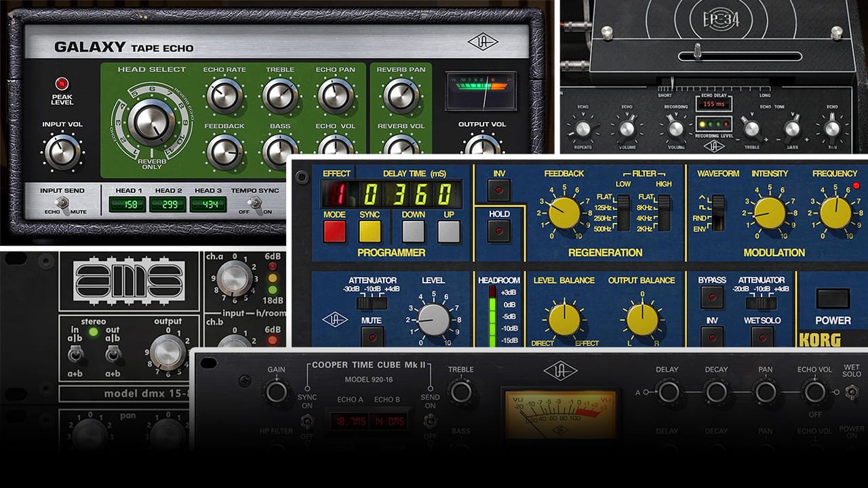868x488 pixels.
Task: Click the Waveform selector switch in Modulation
Action: [x=717, y=211]
